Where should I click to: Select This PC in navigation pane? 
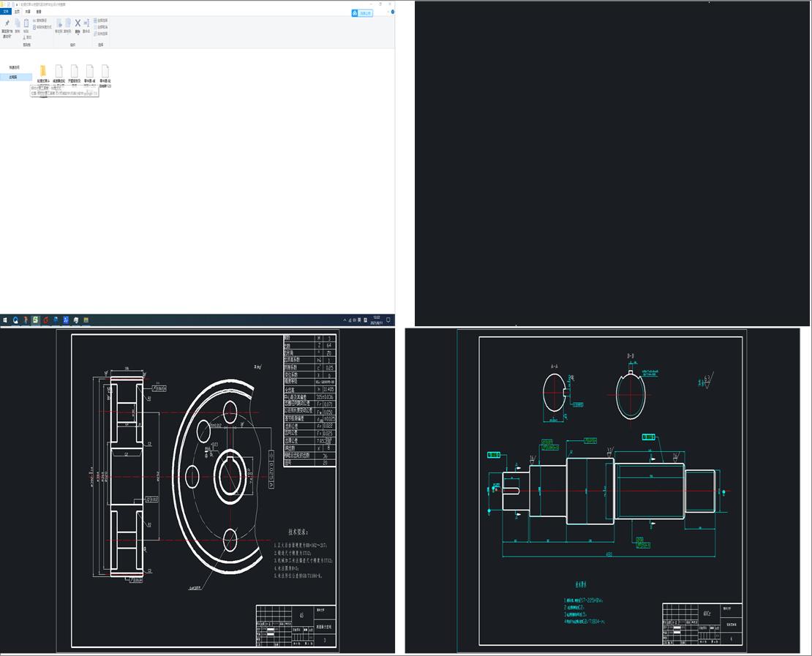14,77
